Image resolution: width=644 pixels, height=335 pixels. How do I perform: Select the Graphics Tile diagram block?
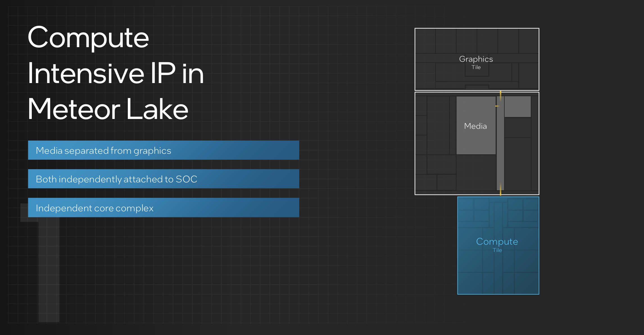[x=477, y=59]
